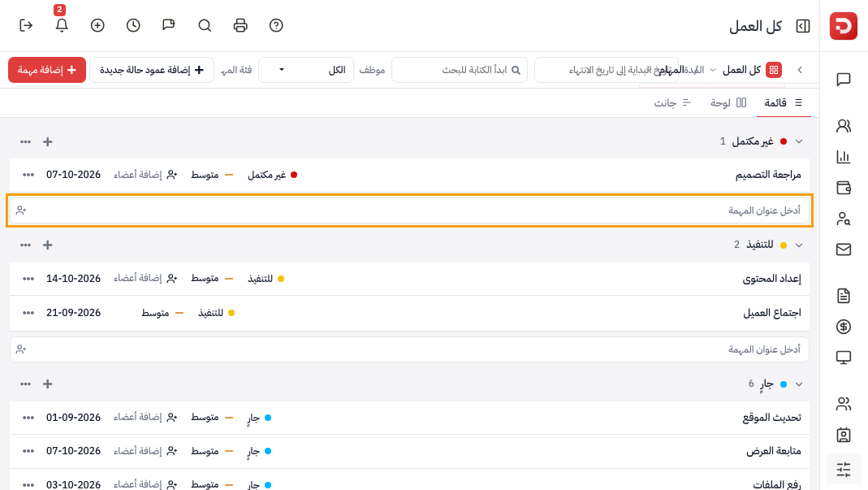Open the sliders settings sidebar icon

pos(844,470)
